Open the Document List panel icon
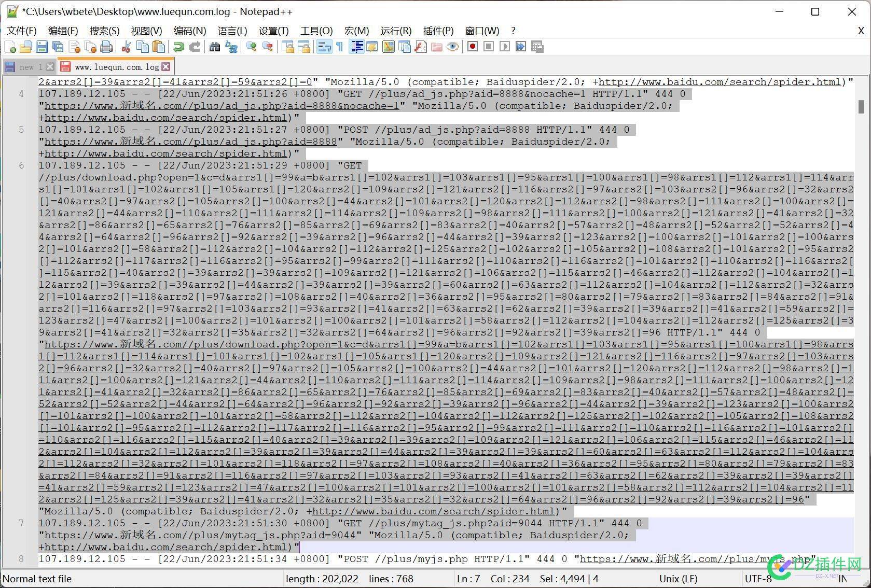Image resolution: width=871 pixels, height=588 pixels. (404, 47)
